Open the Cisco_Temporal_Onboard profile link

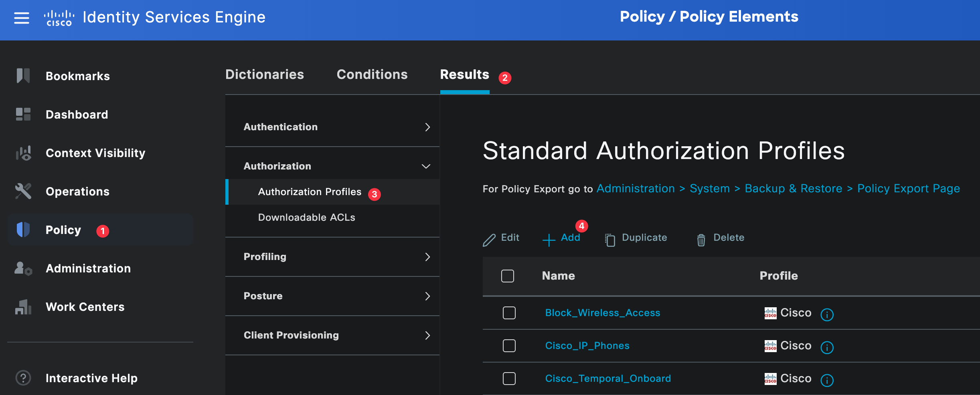tap(607, 379)
